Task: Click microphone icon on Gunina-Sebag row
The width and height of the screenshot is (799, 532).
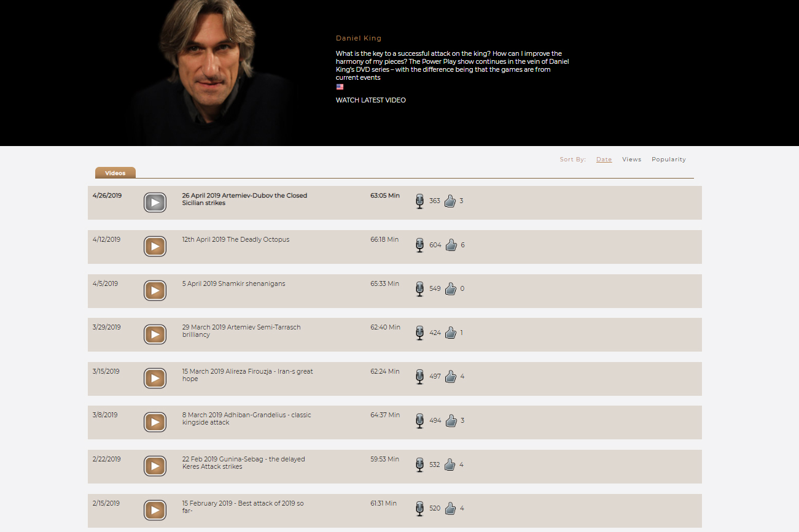Action: click(x=420, y=465)
